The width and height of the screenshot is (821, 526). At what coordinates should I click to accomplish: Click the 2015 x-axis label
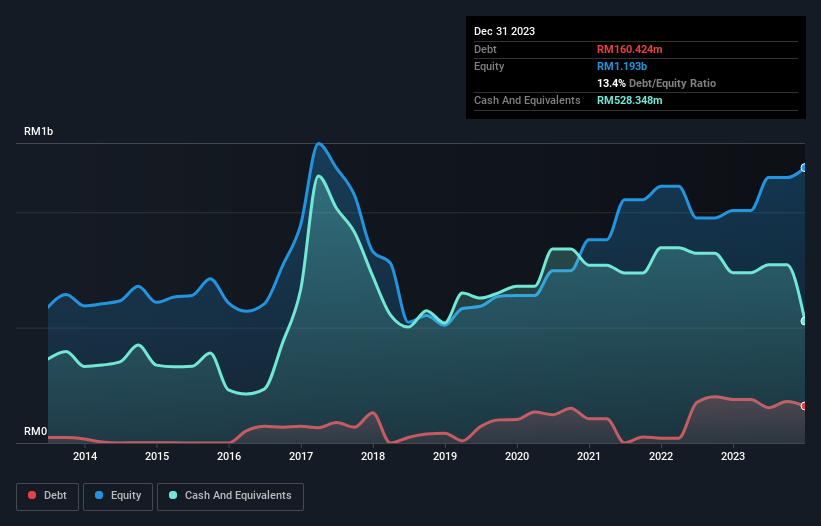[157, 456]
